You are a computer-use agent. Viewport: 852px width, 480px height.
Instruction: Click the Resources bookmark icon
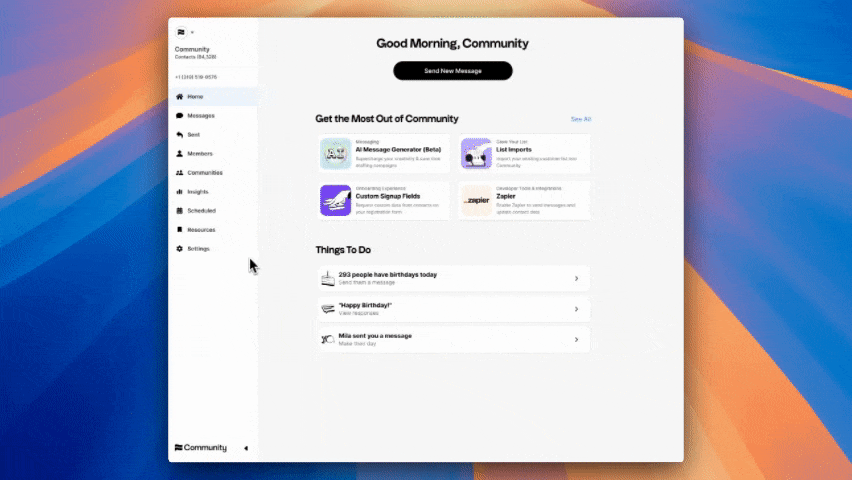[179, 230]
